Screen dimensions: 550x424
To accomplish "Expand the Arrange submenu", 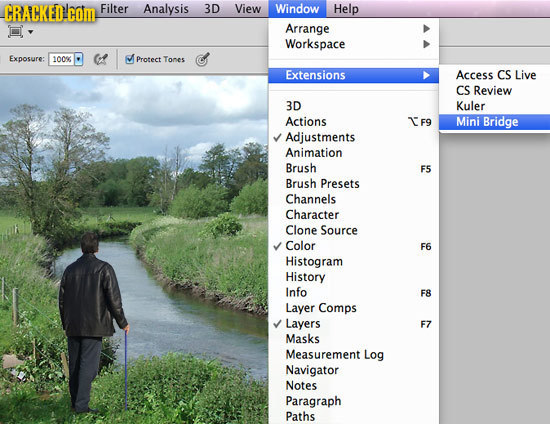I will pyautogui.click(x=354, y=28).
